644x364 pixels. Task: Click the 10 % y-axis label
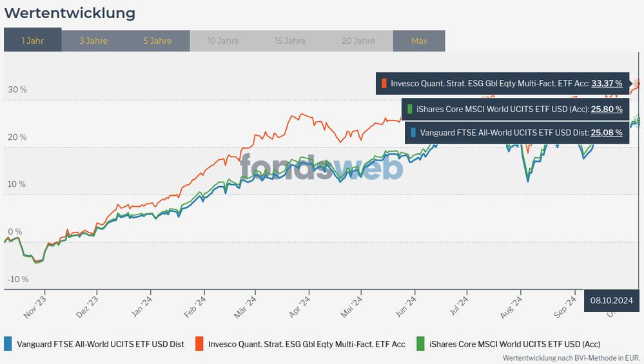[16, 184]
